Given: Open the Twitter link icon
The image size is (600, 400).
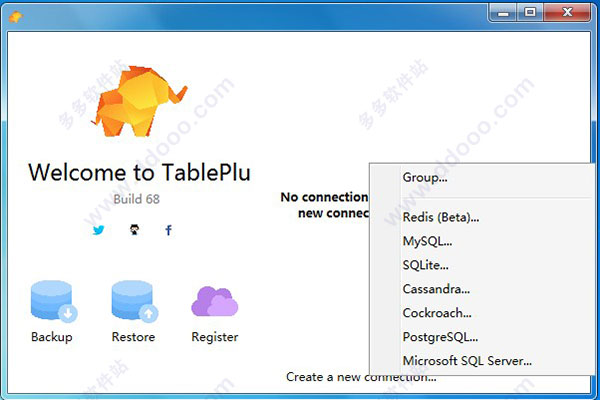Looking at the screenshot, I should [x=98, y=230].
